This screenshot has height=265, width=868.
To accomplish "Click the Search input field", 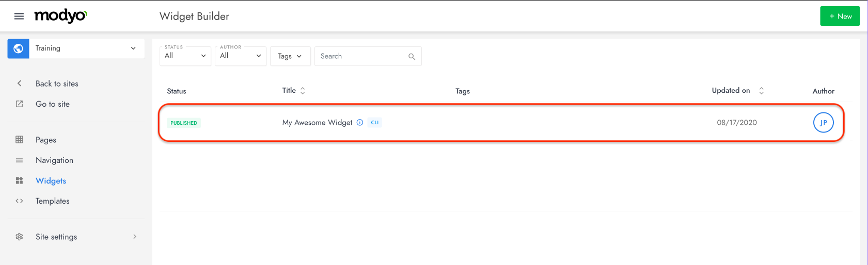I will pyautogui.click(x=368, y=56).
